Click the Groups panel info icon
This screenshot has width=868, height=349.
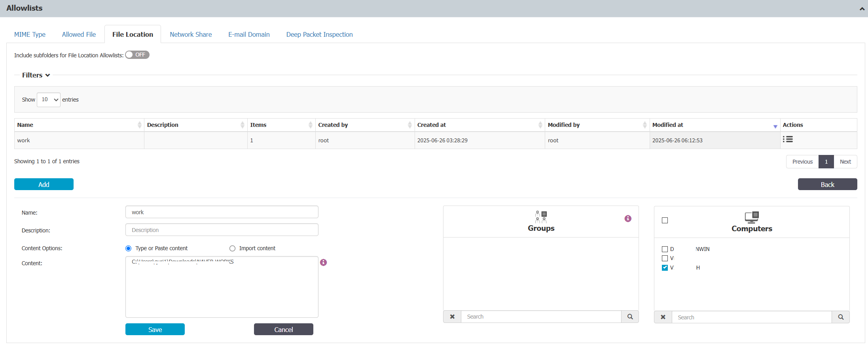pyautogui.click(x=628, y=219)
